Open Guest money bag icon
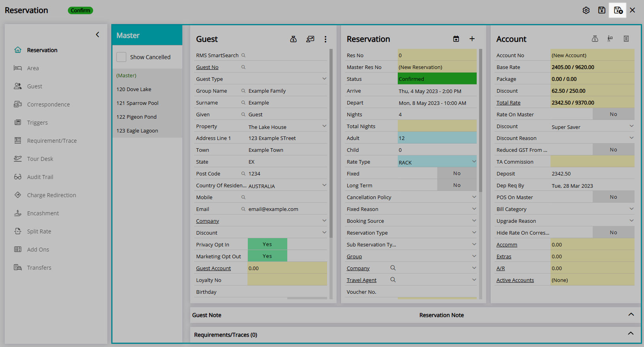The height and width of the screenshot is (347, 644). [x=293, y=39]
